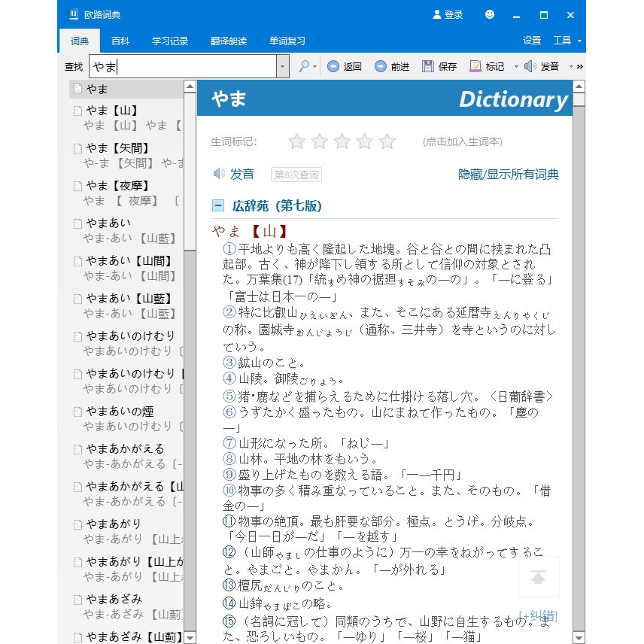Click the back-to-top arrow button

tap(538, 576)
